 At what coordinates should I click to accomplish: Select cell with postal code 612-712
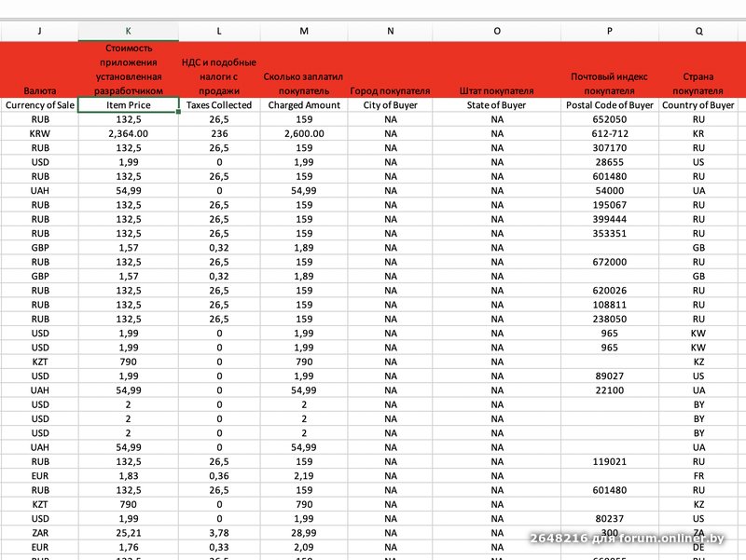pyautogui.click(x=610, y=133)
